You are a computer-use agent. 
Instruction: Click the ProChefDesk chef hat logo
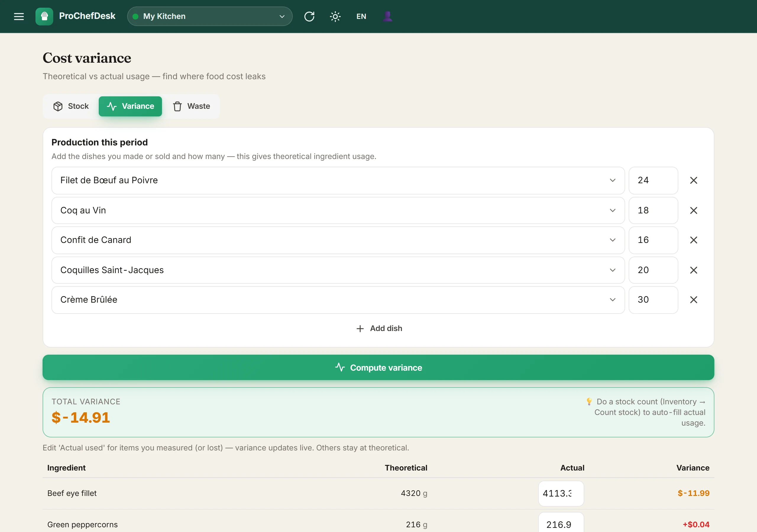44,17
